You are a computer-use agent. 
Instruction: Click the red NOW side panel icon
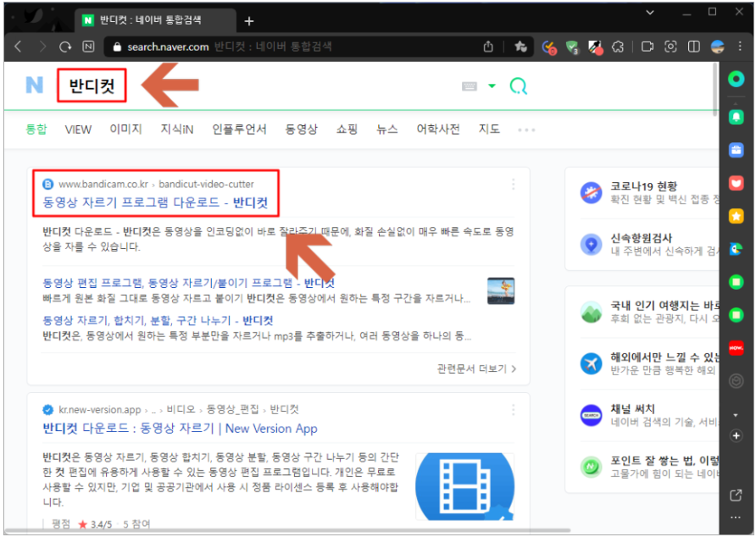737,347
